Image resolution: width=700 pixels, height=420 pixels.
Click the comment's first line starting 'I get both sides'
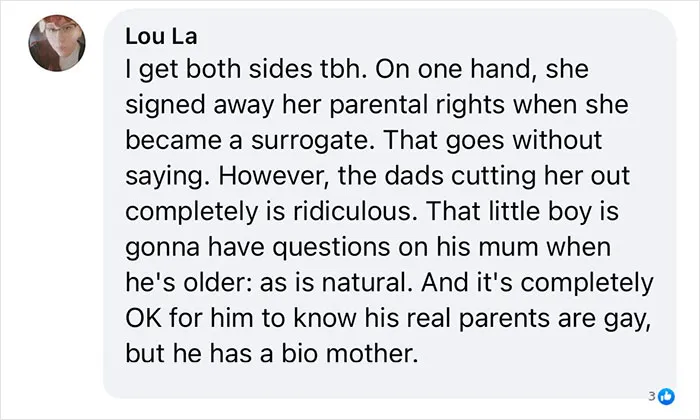tap(357, 70)
